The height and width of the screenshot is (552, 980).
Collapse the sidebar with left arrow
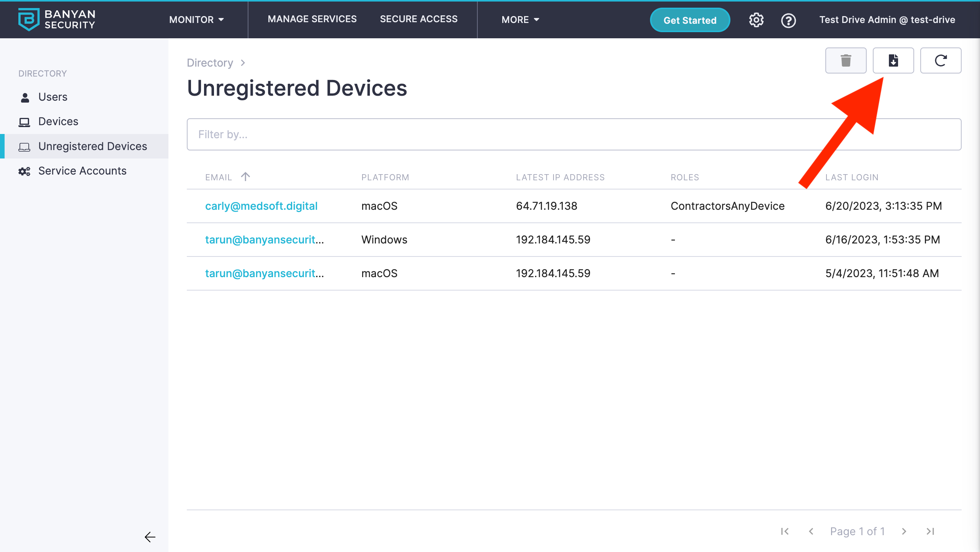coord(150,537)
